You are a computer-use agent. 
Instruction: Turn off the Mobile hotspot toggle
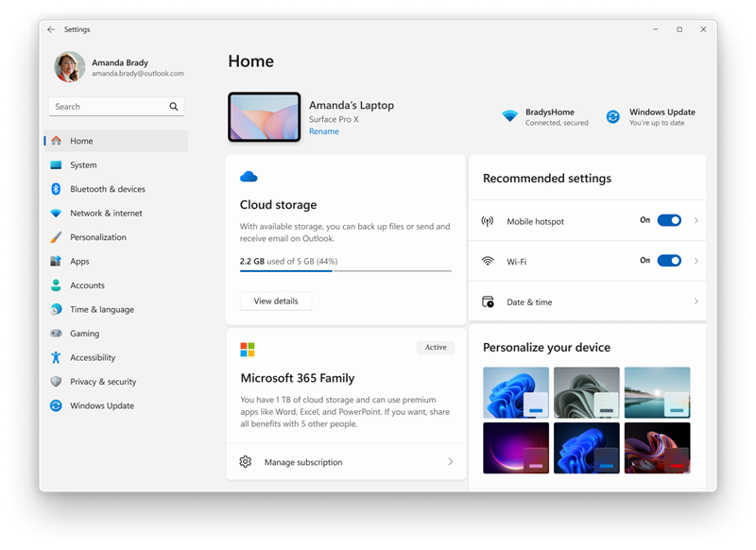tap(669, 220)
